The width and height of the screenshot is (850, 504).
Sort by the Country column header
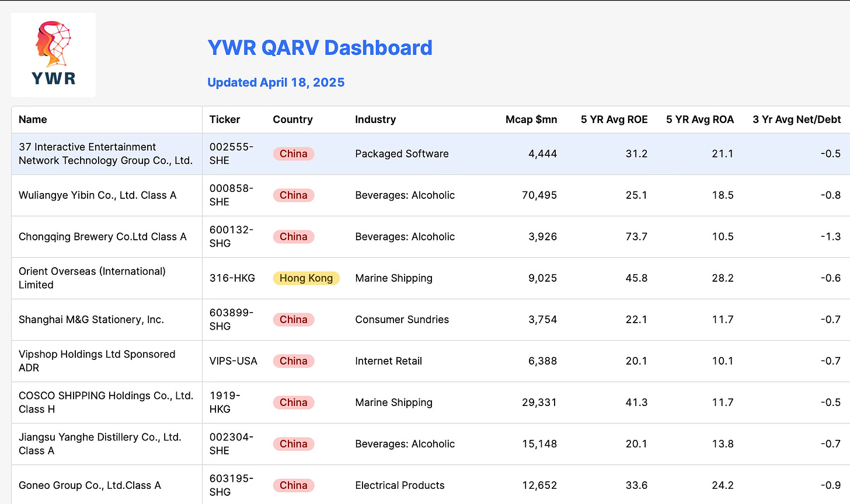tap(292, 120)
